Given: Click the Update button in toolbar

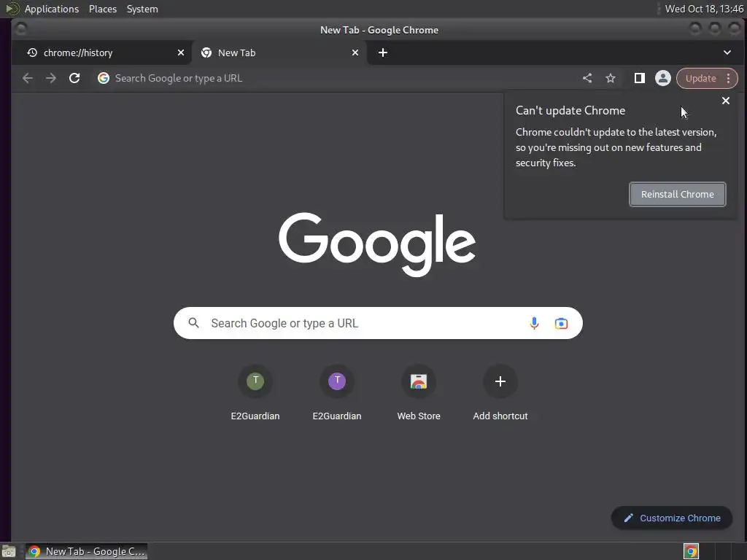Looking at the screenshot, I should [x=700, y=78].
